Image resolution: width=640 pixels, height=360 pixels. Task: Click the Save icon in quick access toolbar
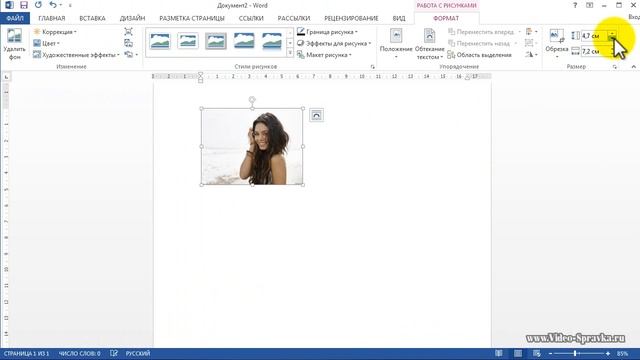[x=24, y=5]
